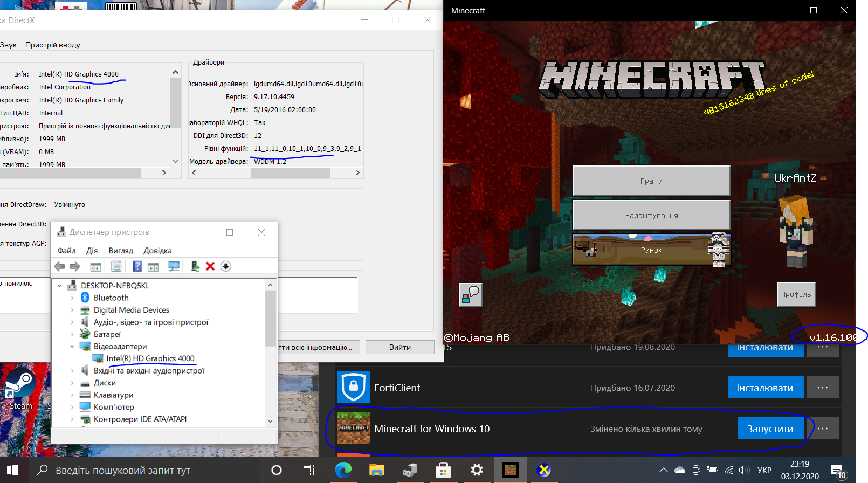Screen dimensions: 868x483
Task: Launch Microsoft Edge from the taskbar
Action: (x=343, y=470)
